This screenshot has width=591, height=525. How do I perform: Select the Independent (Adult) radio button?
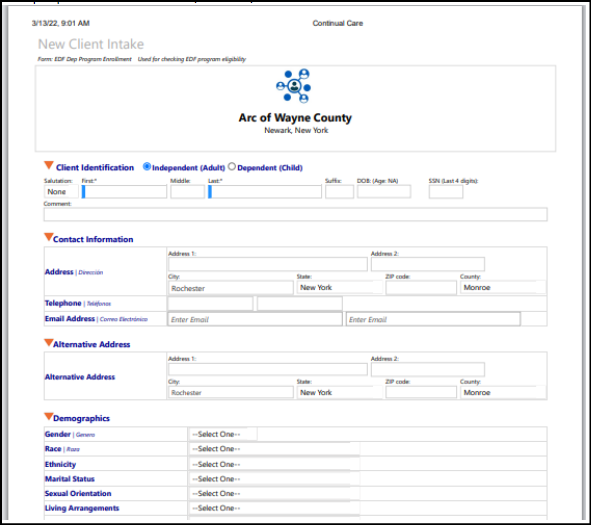[x=147, y=167]
